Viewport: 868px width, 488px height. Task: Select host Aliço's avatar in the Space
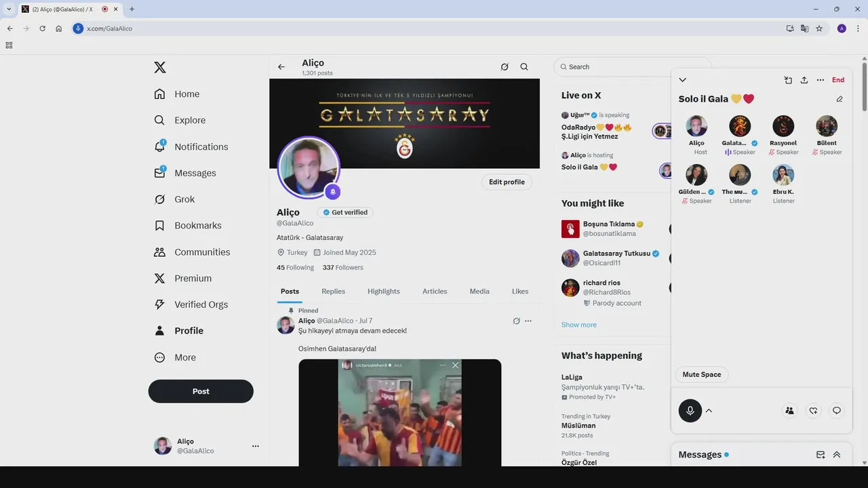(x=696, y=126)
